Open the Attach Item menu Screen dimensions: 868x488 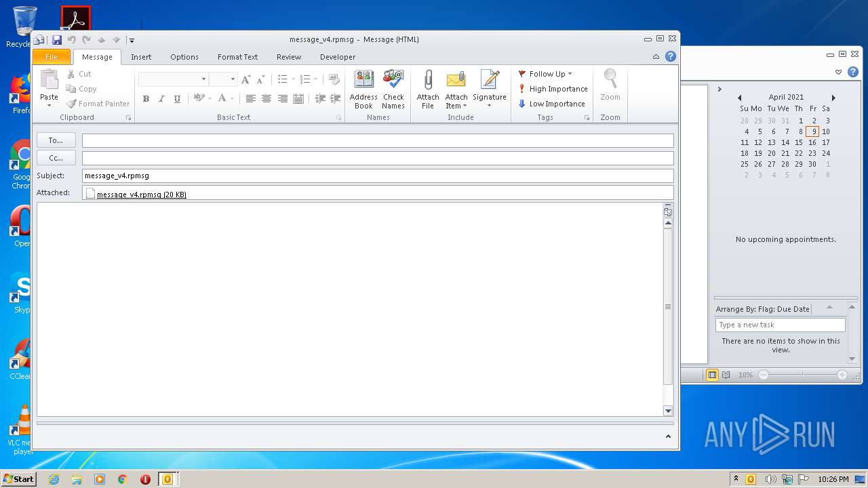coord(456,89)
